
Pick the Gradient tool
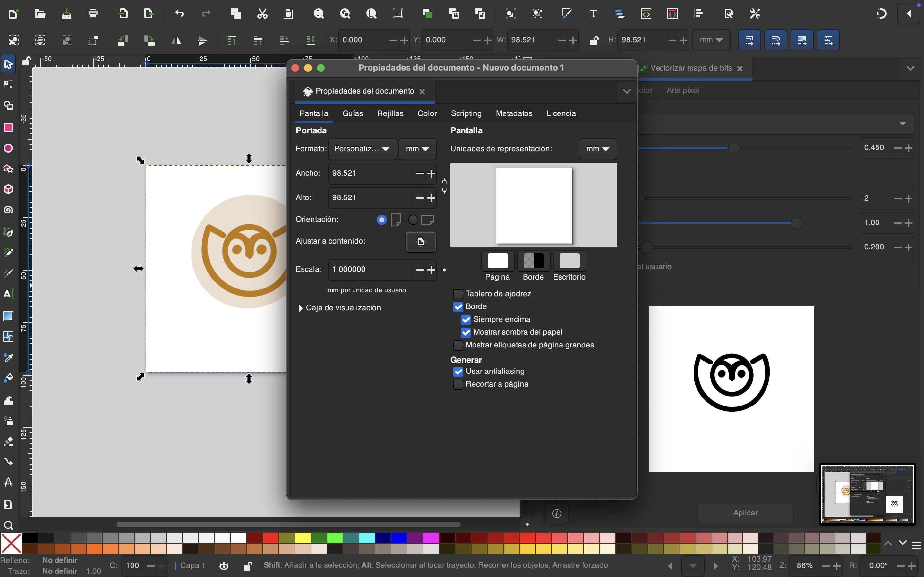coord(8,316)
